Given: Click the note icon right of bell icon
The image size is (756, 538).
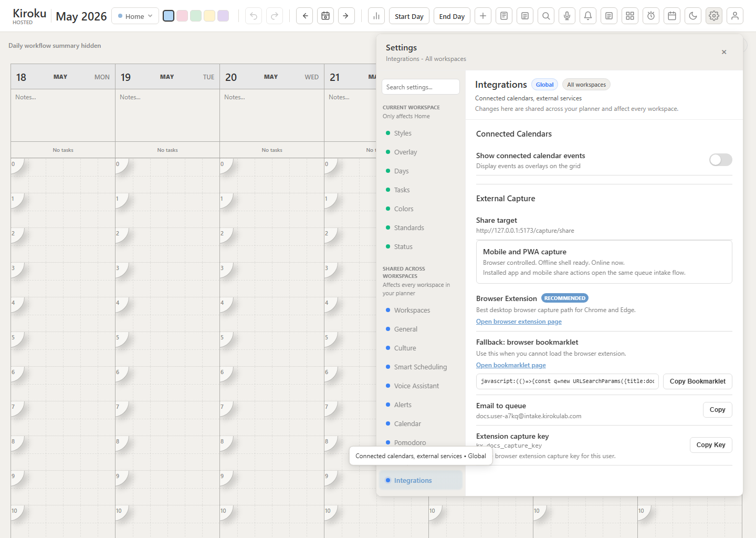Looking at the screenshot, I should (609, 16).
